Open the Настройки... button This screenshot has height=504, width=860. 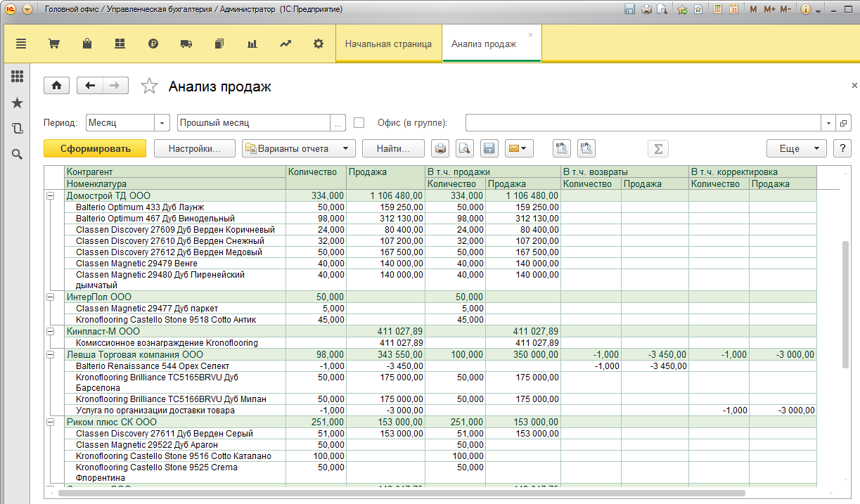coord(195,148)
